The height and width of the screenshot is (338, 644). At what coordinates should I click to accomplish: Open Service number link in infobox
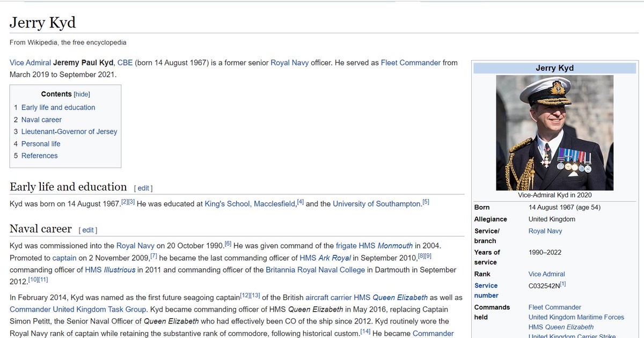pos(486,290)
